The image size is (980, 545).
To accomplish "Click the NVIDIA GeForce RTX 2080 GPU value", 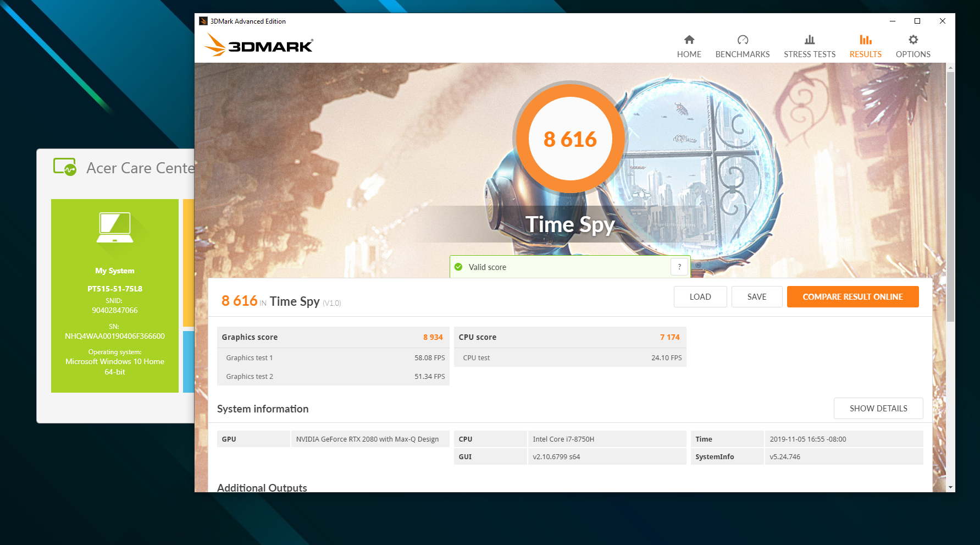I will tap(367, 439).
